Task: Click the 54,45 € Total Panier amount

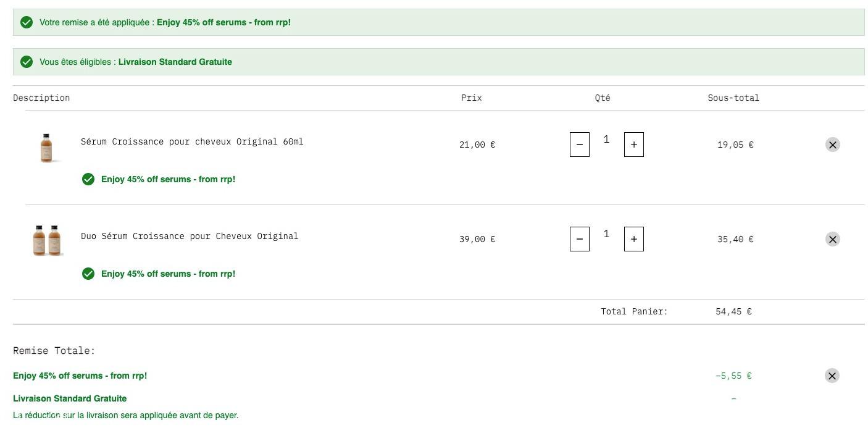Action: coord(733,311)
